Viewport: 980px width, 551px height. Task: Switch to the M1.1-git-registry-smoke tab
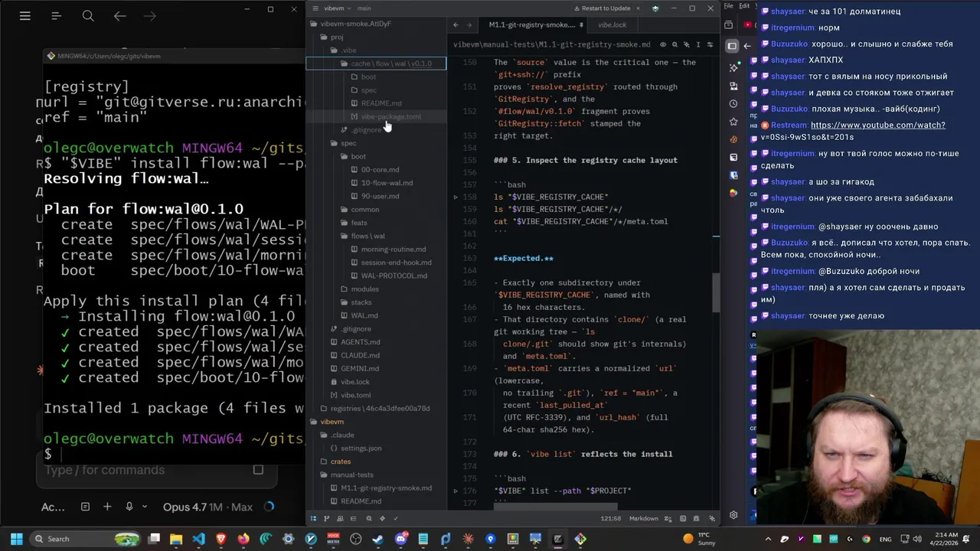pos(531,25)
